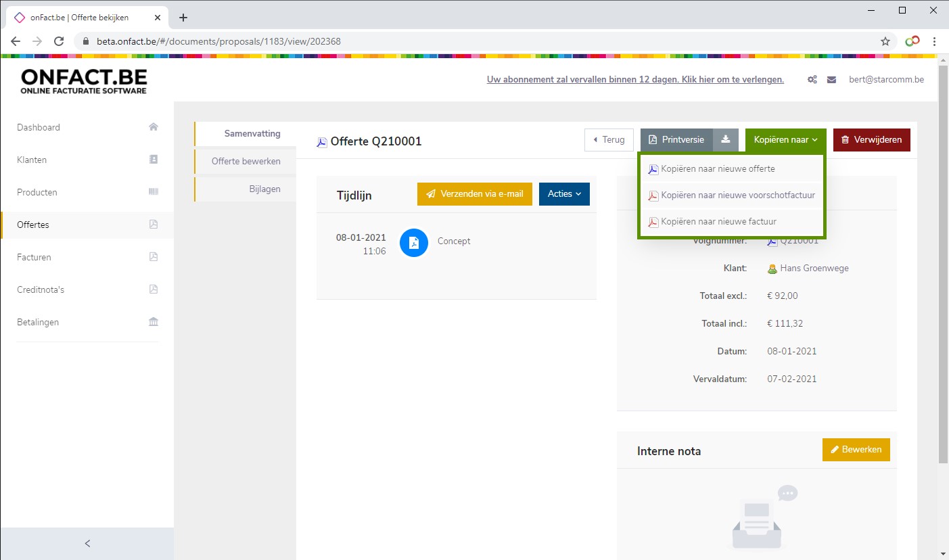Screen dimensions: 949x560
Task: Click the envelope mail icon in header
Action: [831, 80]
